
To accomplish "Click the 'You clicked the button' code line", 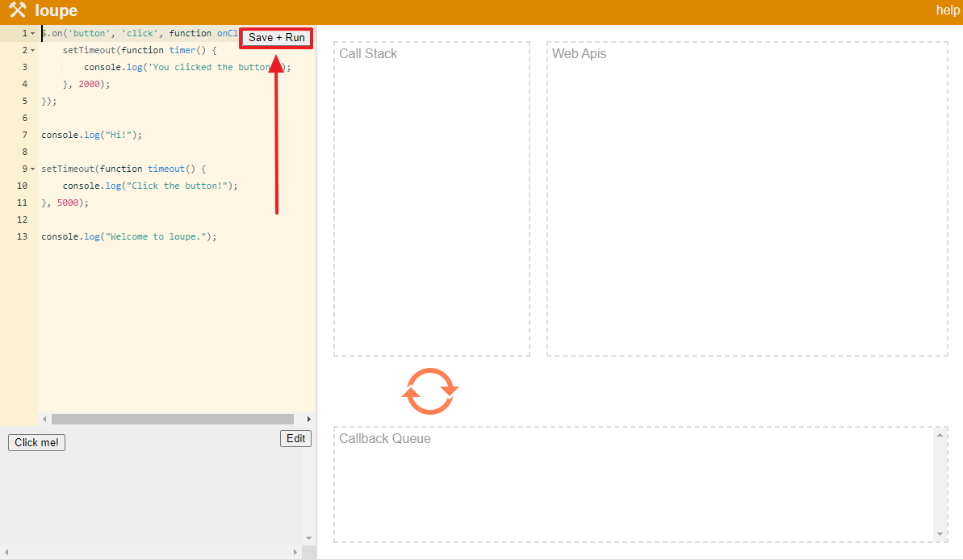I will tap(187, 68).
